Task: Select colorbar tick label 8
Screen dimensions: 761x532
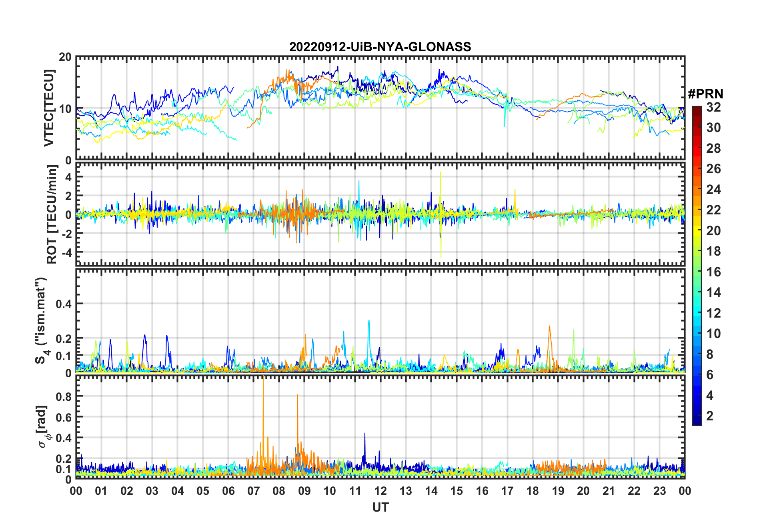Action: (710, 354)
